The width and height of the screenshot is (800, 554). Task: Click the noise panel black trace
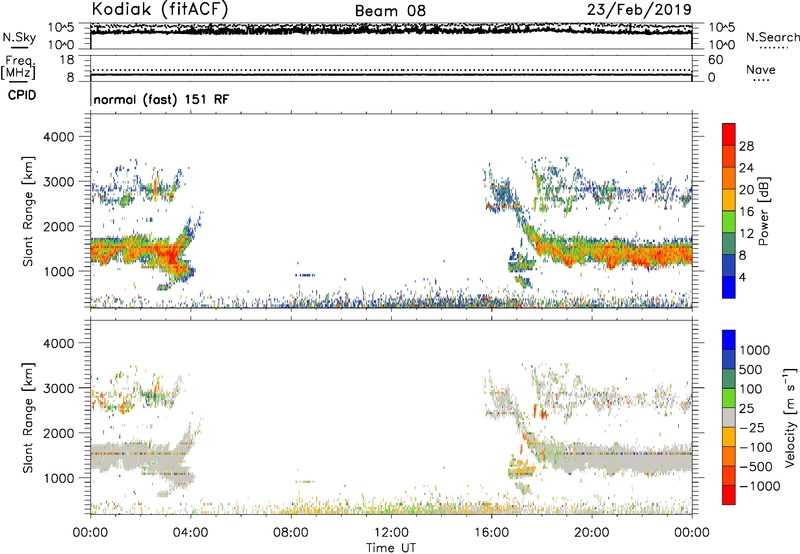pyautogui.click(x=391, y=31)
